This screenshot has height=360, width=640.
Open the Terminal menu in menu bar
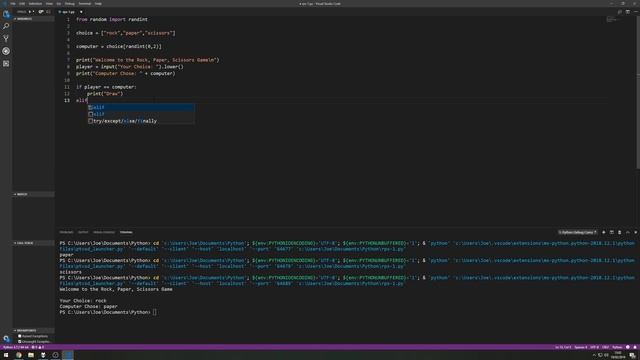tap(84, 4)
